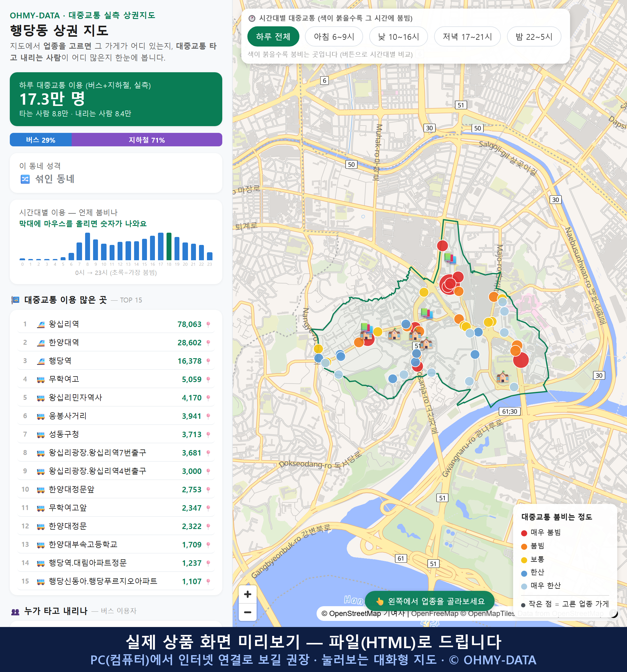Click pin icon for 왕십리민자역사 row
The image size is (627, 672).
pyautogui.click(x=208, y=398)
